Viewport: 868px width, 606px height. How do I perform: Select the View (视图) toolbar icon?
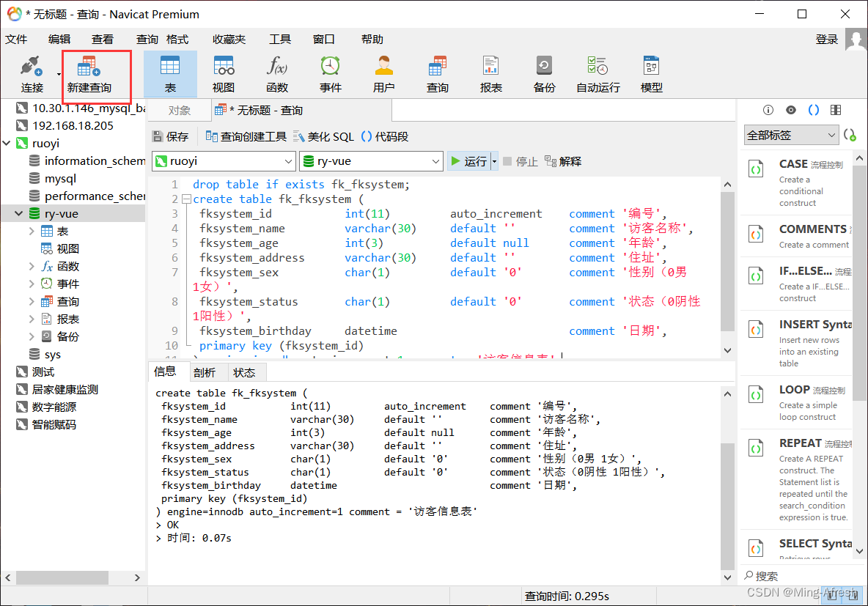coord(224,68)
